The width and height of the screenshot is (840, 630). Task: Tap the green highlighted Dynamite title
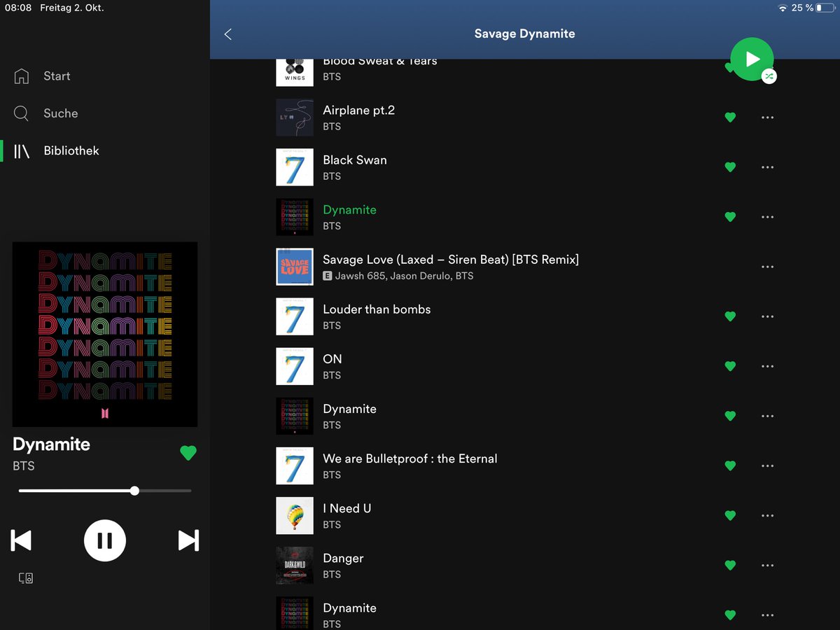(349, 210)
